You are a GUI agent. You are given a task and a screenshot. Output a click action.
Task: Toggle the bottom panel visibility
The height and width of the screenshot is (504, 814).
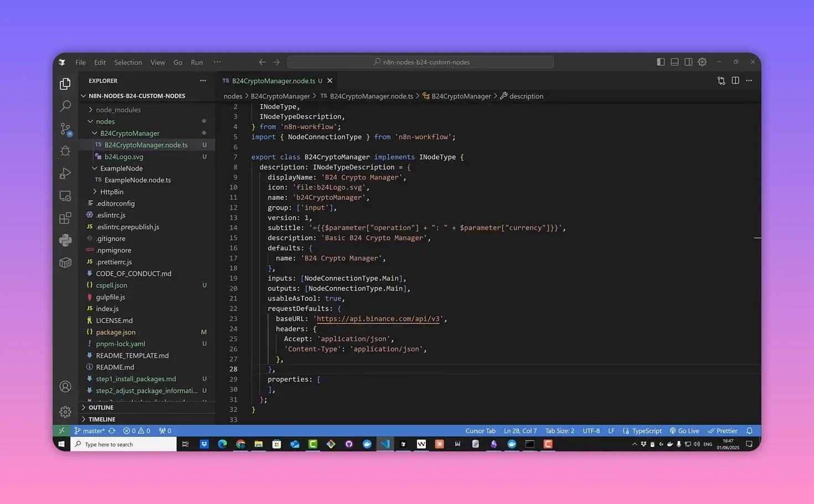tap(674, 62)
